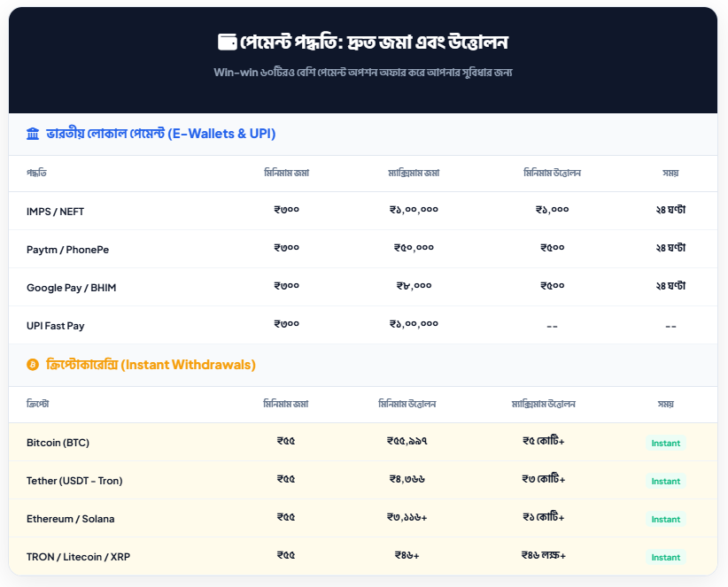Image resolution: width=728 pixels, height=587 pixels.
Task: Click the Ethereum / Solana label
Action: pyautogui.click(x=71, y=519)
